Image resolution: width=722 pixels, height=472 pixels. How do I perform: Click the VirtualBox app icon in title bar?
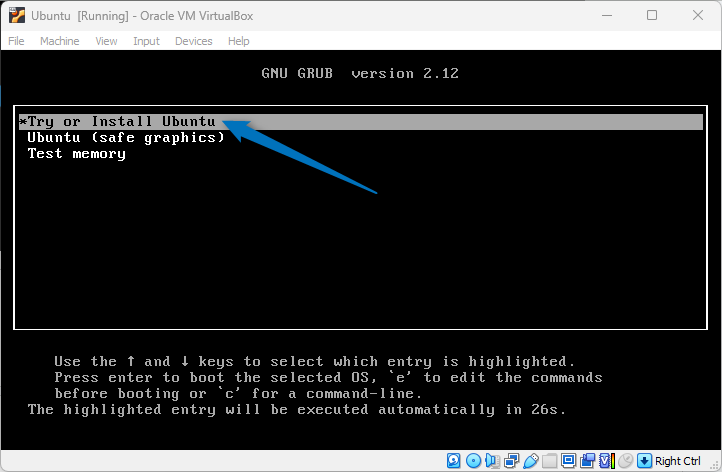click(x=17, y=15)
